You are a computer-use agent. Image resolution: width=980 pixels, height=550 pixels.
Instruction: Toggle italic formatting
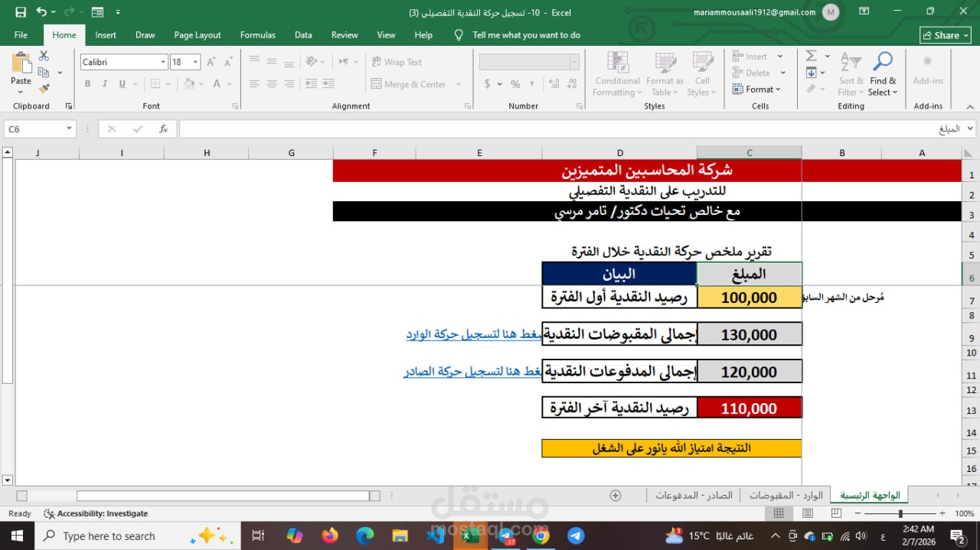(104, 84)
